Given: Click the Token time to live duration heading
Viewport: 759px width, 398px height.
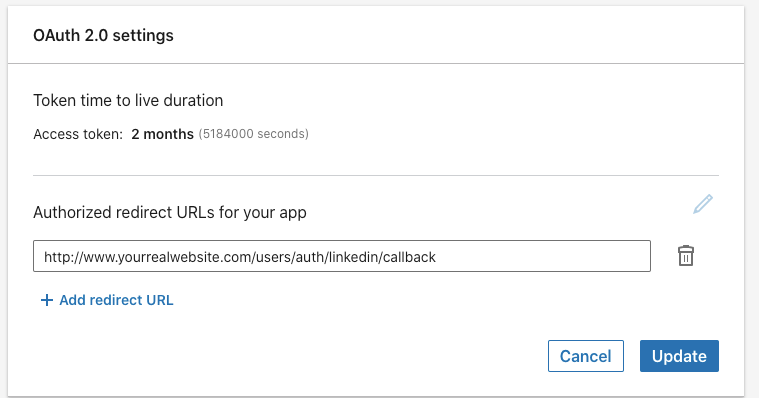Looking at the screenshot, I should 128,100.
